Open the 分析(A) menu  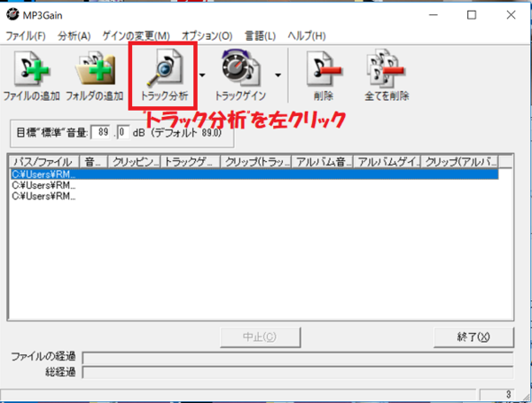[74, 36]
